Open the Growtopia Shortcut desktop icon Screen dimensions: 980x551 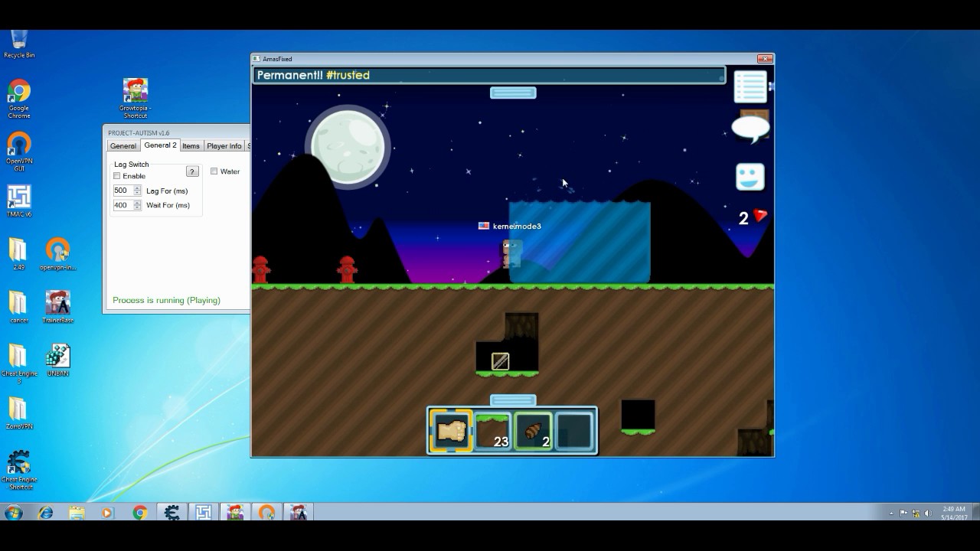click(x=136, y=99)
